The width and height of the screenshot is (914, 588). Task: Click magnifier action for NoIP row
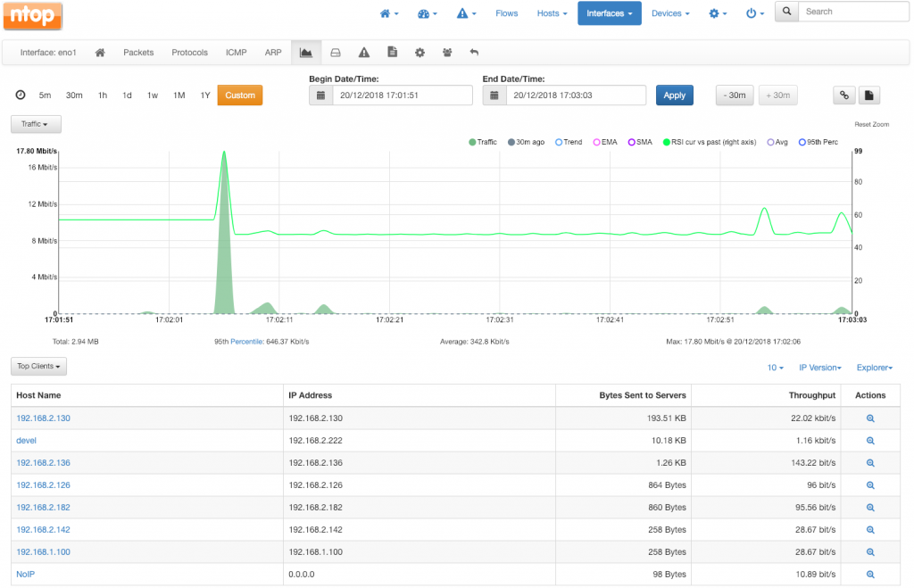[x=870, y=574]
